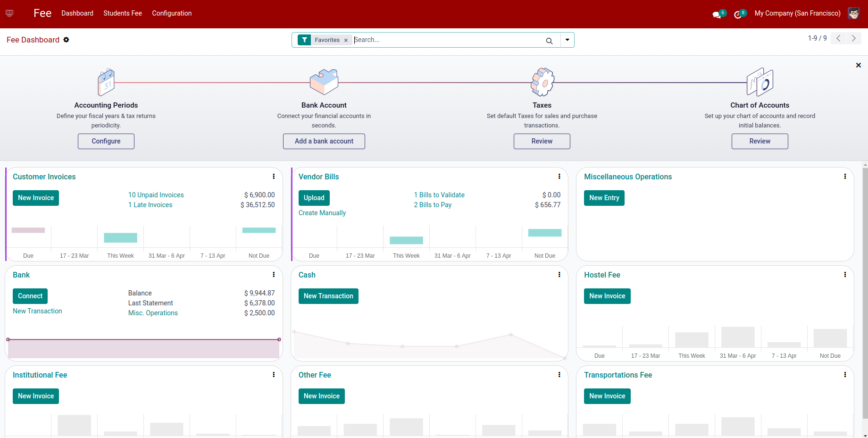The width and height of the screenshot is (868, 438).
Task: Expand the search options dropdown
Action: coord(567,40)
